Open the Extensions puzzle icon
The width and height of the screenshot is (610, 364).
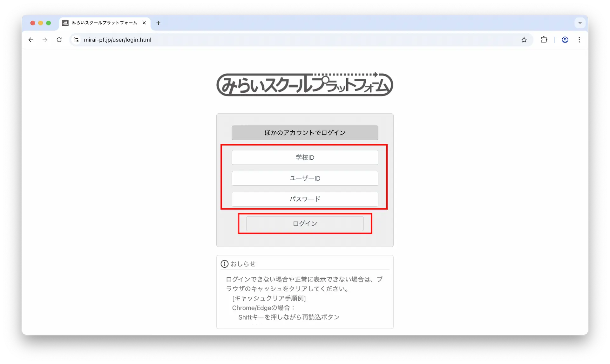[544, 40]
